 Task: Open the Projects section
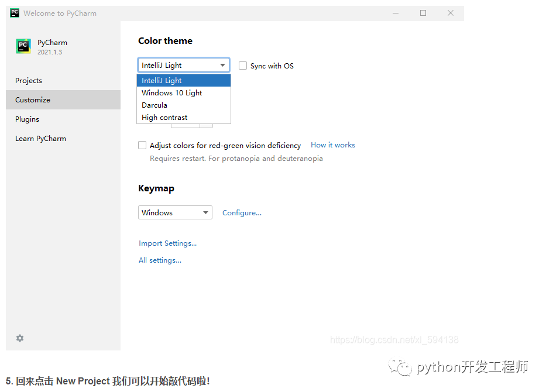click(x=29, y=81)
